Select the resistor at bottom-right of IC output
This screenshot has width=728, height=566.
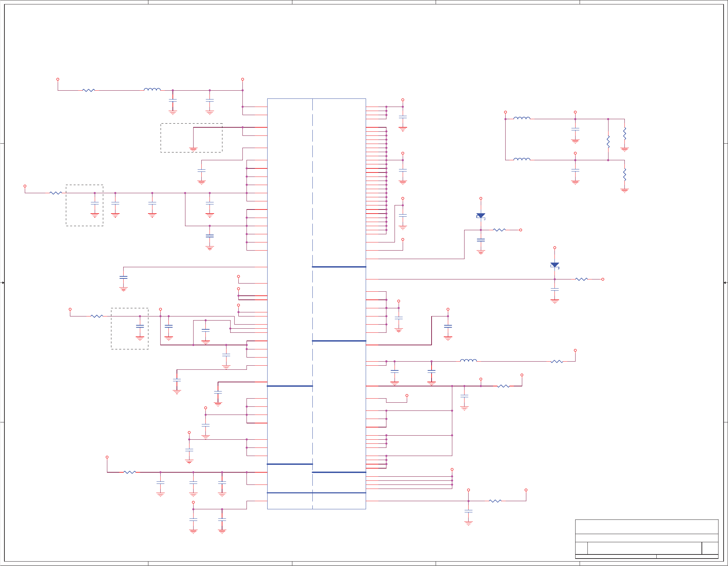tap(495, 501)
